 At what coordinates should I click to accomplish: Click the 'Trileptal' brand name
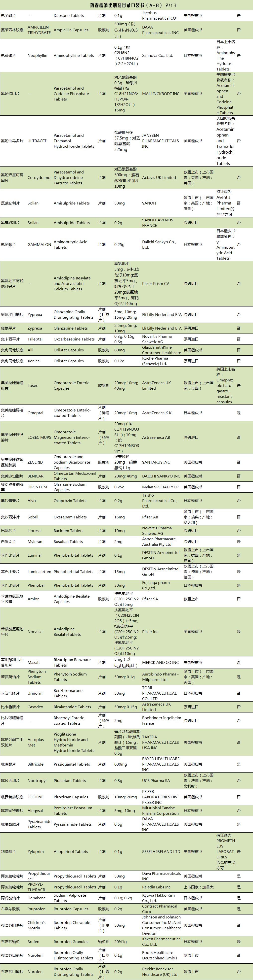coord(35,339)
